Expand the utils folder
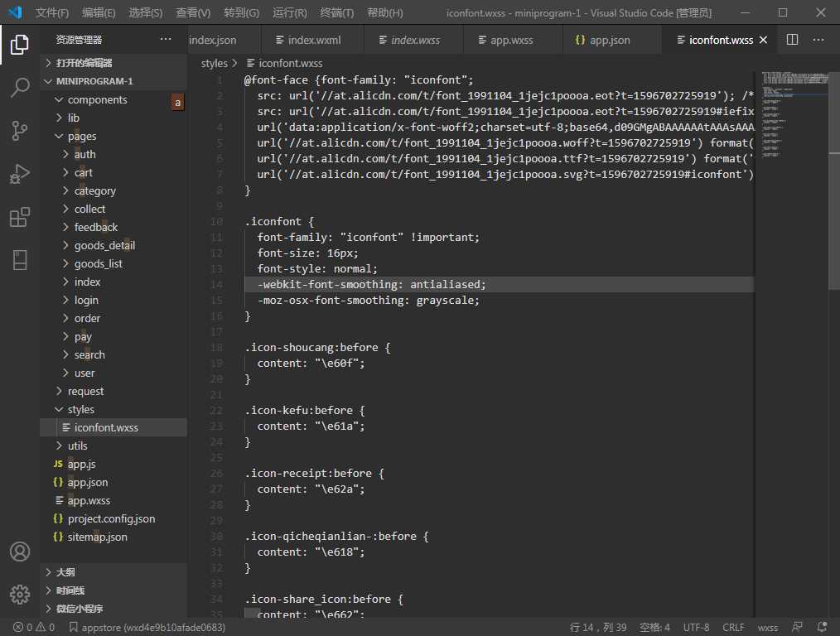Viewport: 840px width, 636px height. tap(113, 446)
